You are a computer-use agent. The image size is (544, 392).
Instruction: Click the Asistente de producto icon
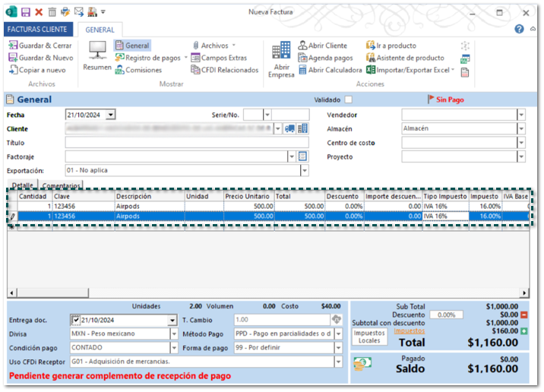[x=372, y=58]
